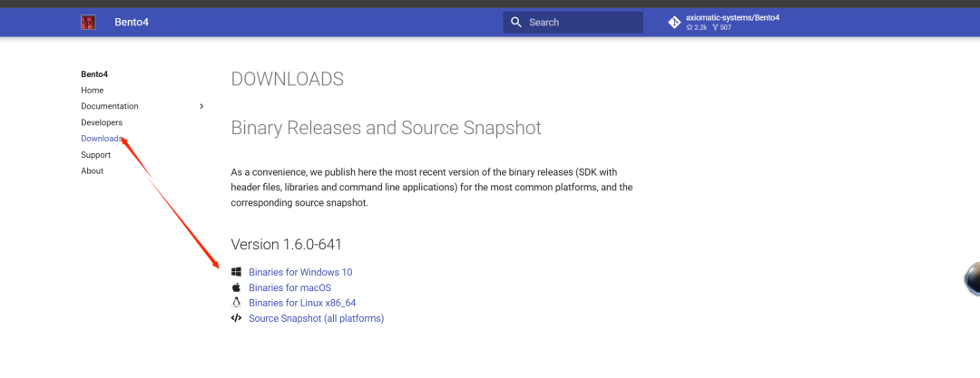This screenshot has height=378, width=980.
Task: Click the Apple logo icon beside macOS
Action: (236, 287)
